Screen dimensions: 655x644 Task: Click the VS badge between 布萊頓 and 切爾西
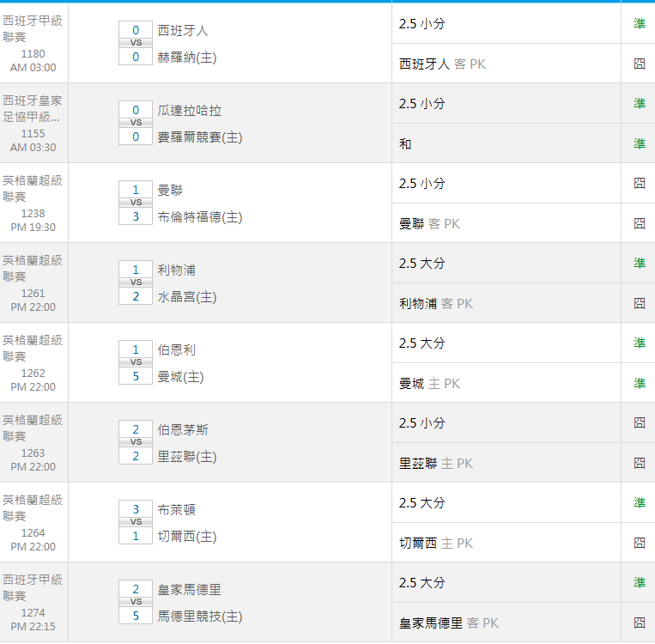click(x=136, y=522)
